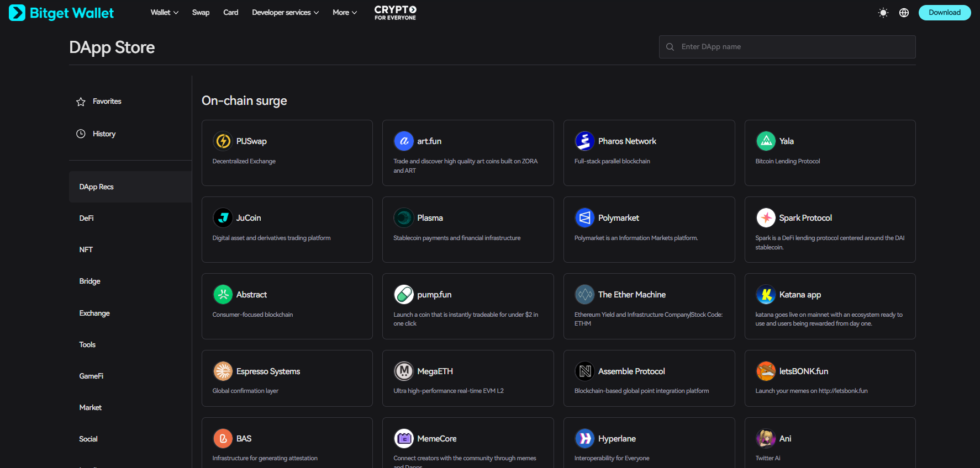
Task: Open the pump.fun pill icon
Action: (404, 295)
